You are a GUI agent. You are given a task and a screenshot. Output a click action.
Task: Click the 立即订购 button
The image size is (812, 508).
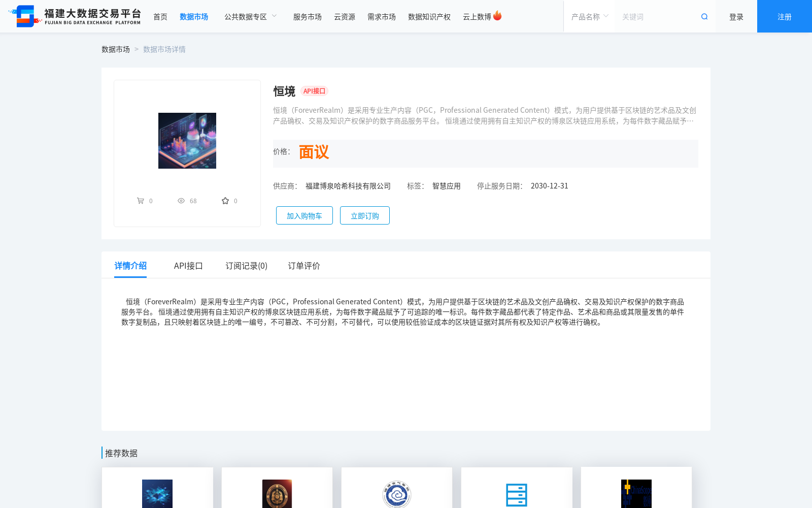pyautogui.click(x=364, y=215)
